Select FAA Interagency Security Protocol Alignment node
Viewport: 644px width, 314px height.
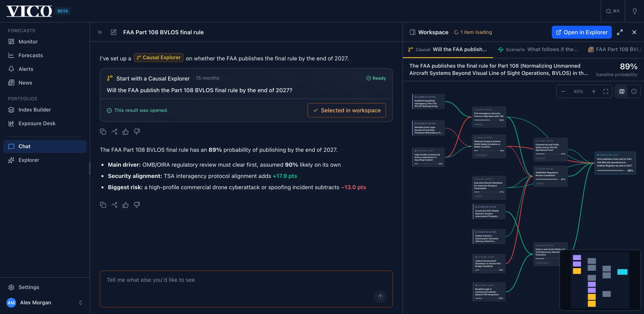pos(489,117)
